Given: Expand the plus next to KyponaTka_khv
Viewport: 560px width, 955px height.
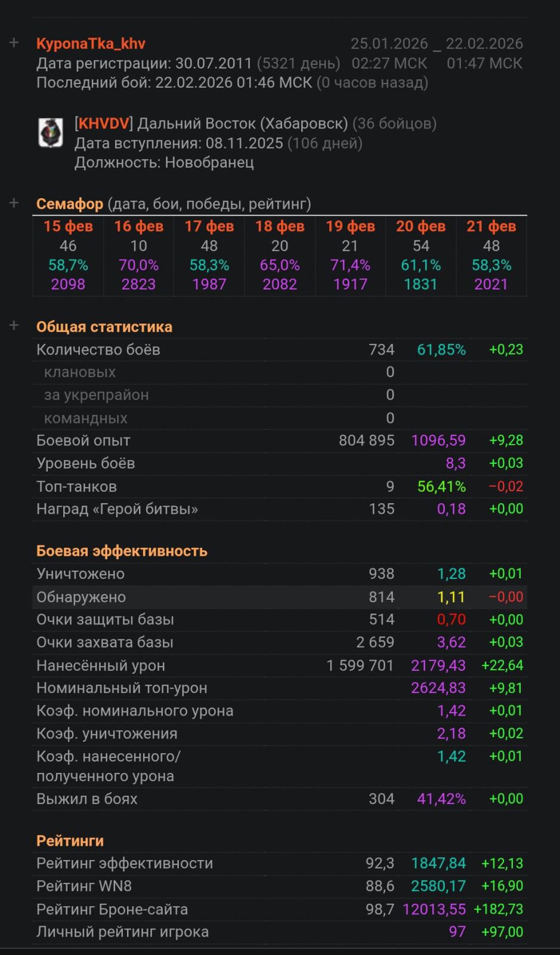Looking at the screenshot, I should (14, 43).
